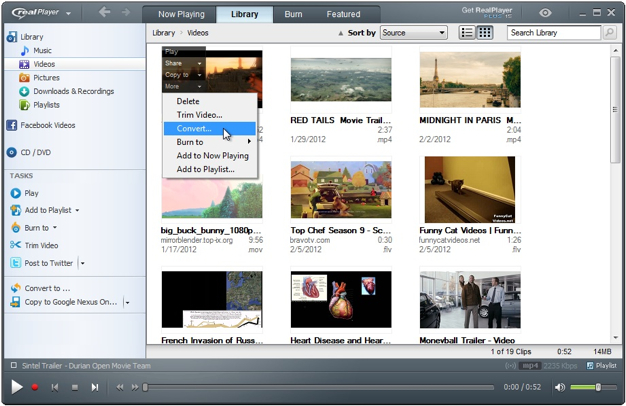Select the Videos film icon
This screenshot has height=406, width=626.
tap(24, 64)
